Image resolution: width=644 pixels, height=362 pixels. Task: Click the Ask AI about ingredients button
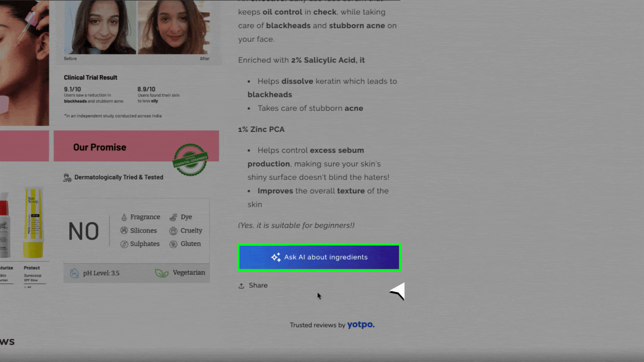point(319,257)
